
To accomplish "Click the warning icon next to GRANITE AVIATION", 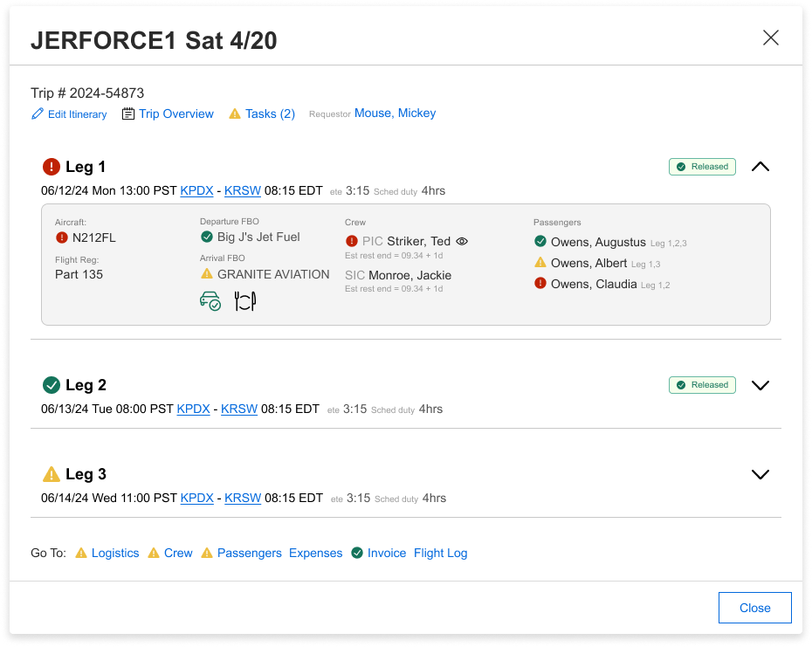I will (207, 274).
